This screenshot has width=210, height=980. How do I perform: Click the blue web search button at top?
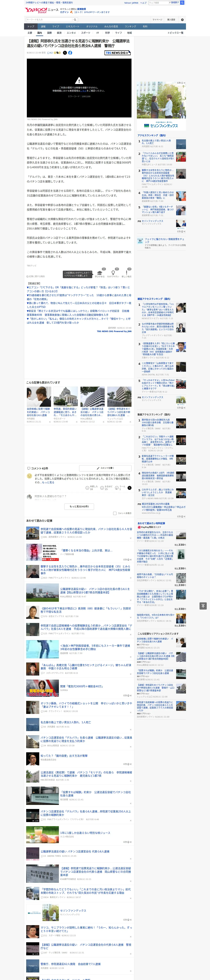click(x=182, y=3)
